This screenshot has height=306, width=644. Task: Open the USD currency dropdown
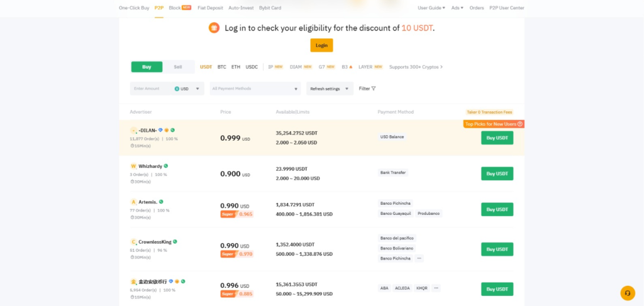(188, 89)
